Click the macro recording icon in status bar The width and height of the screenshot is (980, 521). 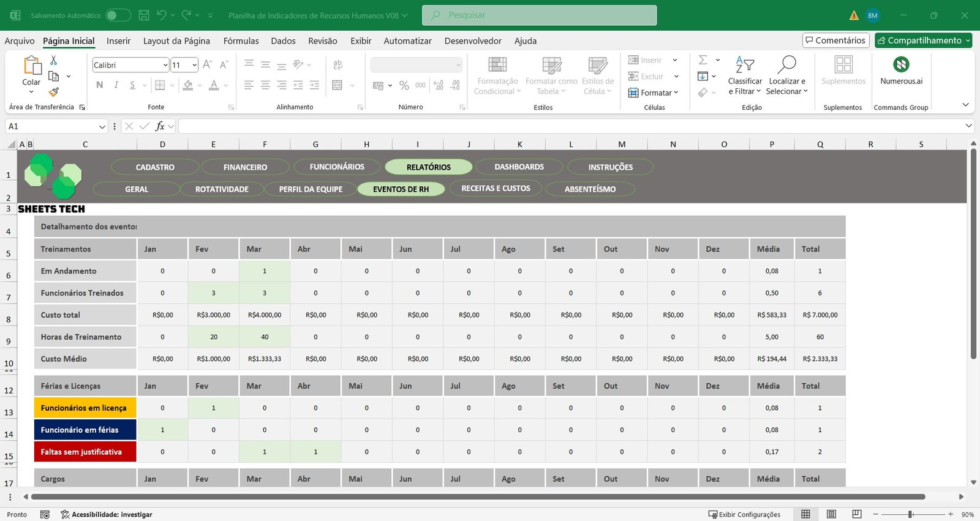point(45,514)
